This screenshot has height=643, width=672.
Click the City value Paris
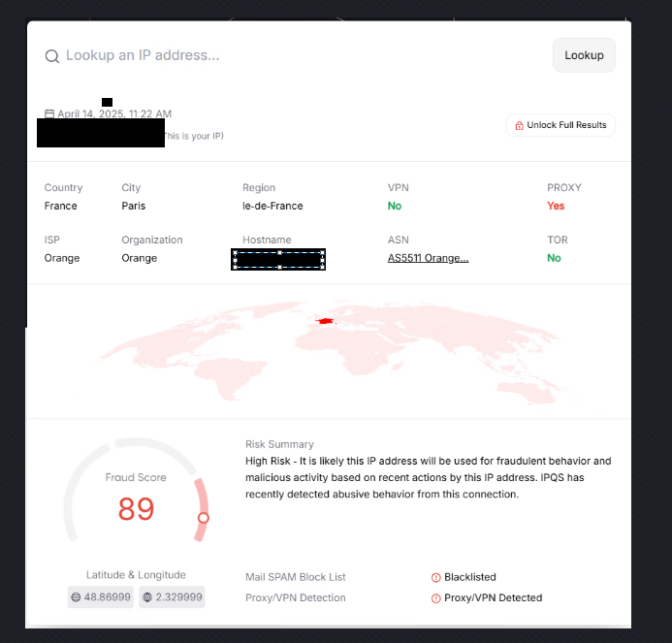click(133, 206)
